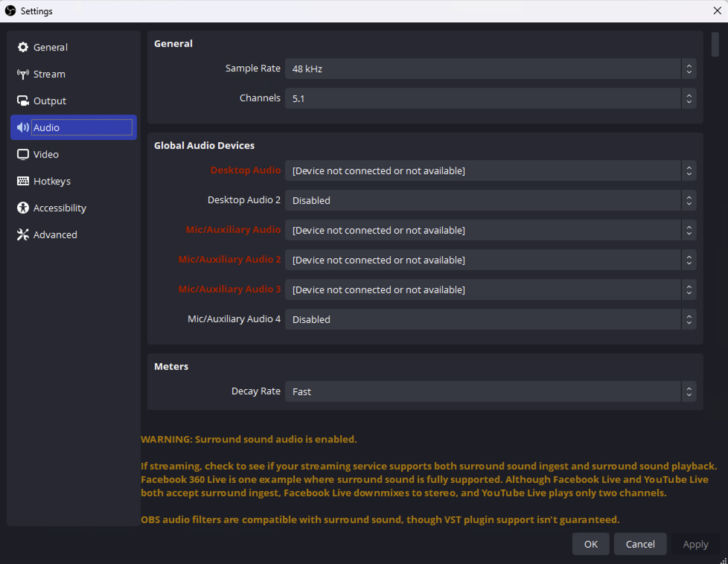Screen dimensions: 728x564
Task: Click the Audio speaker icon
Action: 22,128
